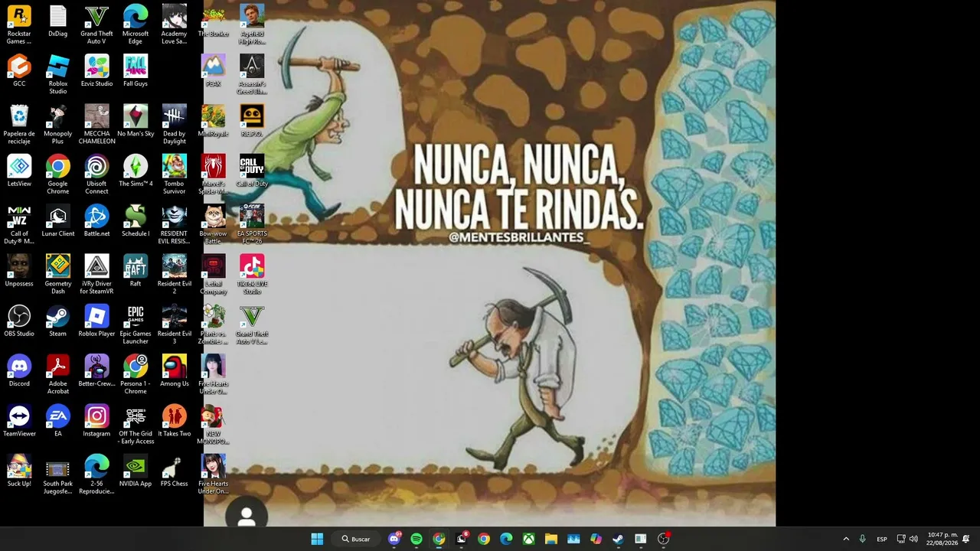980x551 pixels.
Task: Open Rockstar Games Launcher desktop shortcut
Action: coord(19,24)
